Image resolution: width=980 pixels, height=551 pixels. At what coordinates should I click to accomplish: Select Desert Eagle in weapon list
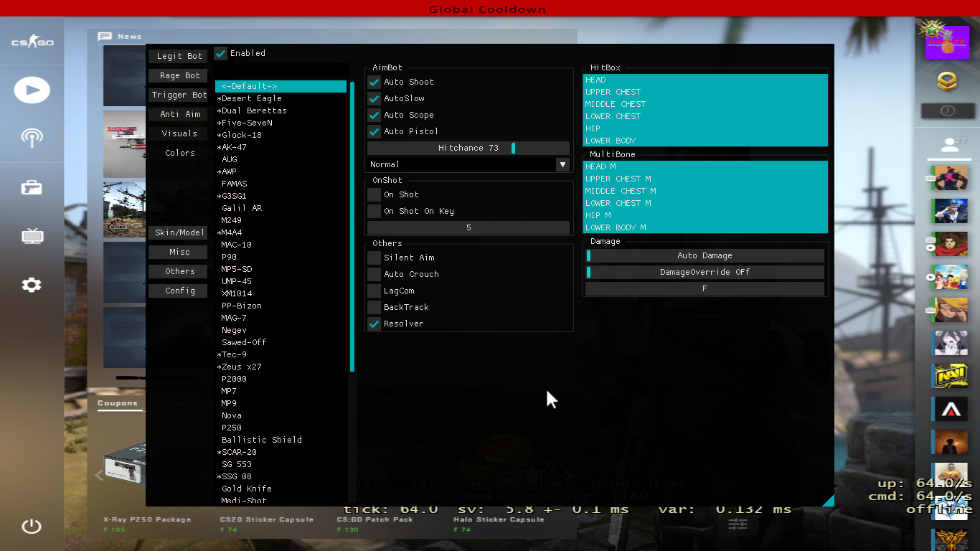tap(281, 98)
